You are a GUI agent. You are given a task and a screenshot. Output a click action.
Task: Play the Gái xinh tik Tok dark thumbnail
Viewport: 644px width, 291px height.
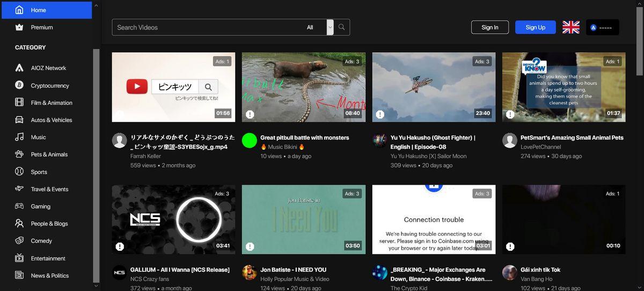pos(564,220)
